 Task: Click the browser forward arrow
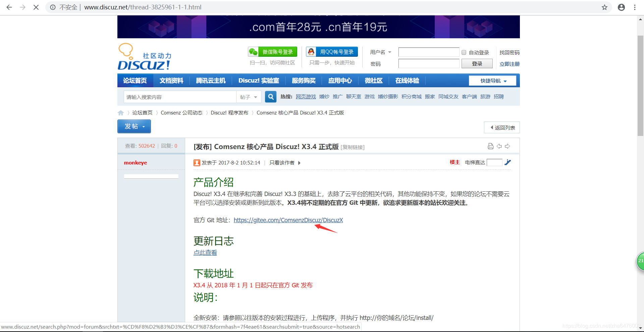click(22, 7)
